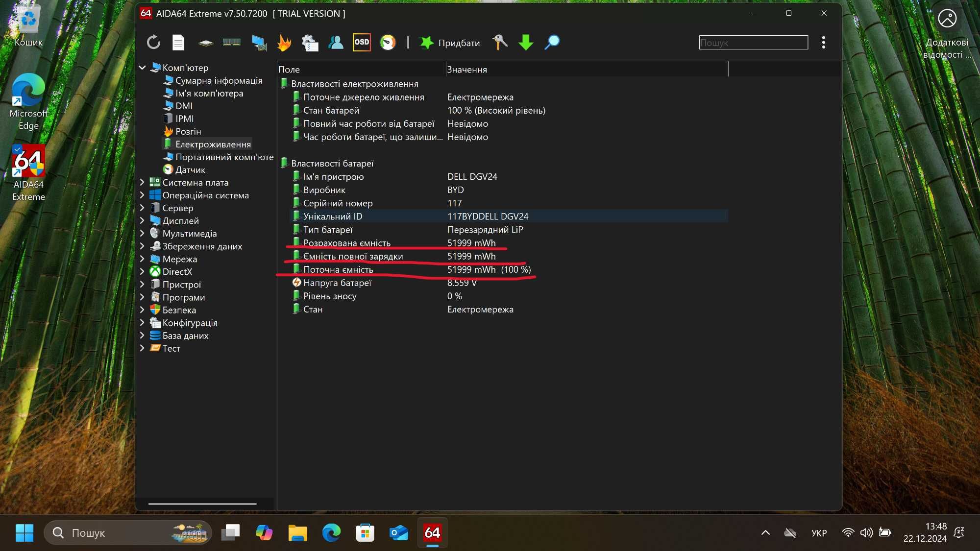Open the three-dot menu in AIDA64
The height and width of the screenshot is (551, 980).
click(824, 43)
